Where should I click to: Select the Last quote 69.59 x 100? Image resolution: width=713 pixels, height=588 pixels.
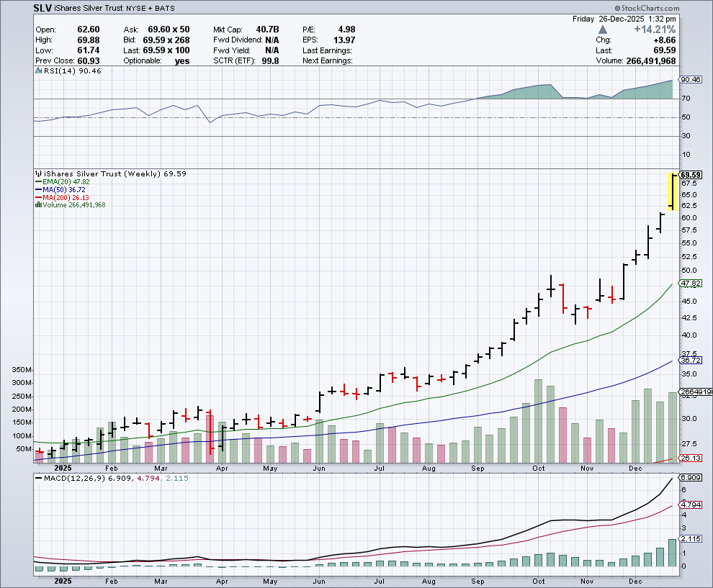coord(166,50)
